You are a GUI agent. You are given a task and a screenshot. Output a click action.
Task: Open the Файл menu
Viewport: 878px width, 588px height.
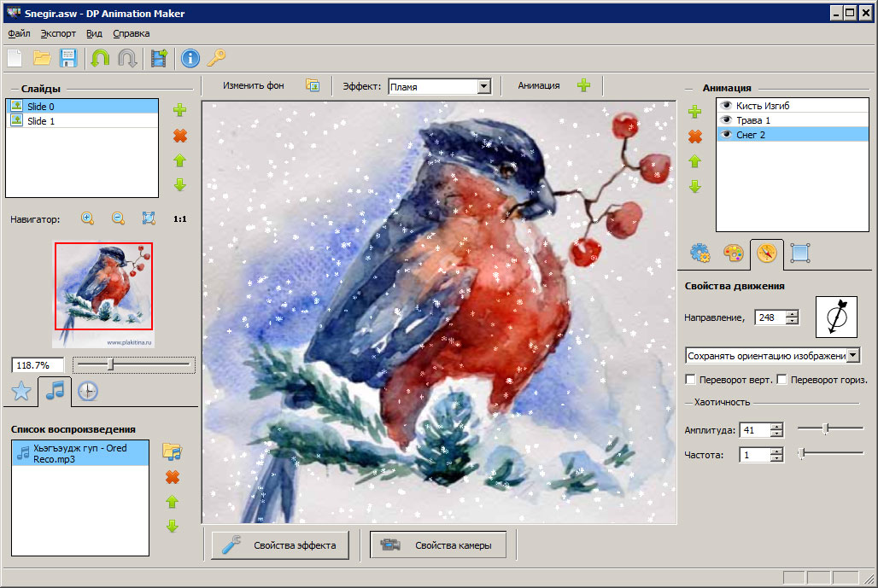point(19,33)
